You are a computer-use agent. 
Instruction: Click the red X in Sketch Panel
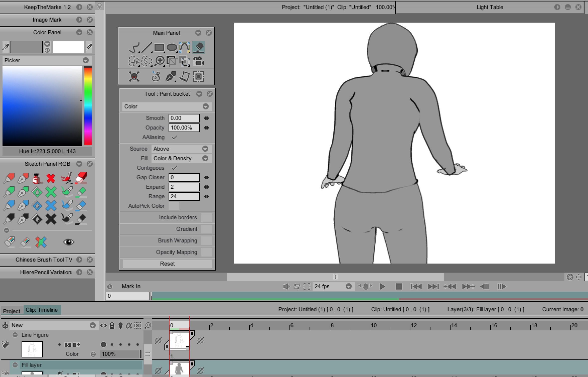51,178
